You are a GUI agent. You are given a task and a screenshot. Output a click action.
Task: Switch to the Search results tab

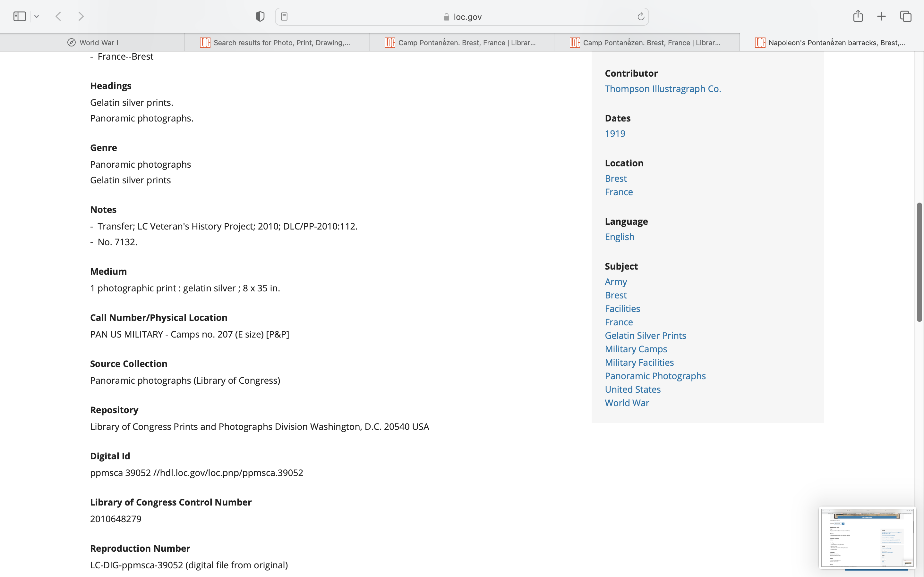coord(277,43)
